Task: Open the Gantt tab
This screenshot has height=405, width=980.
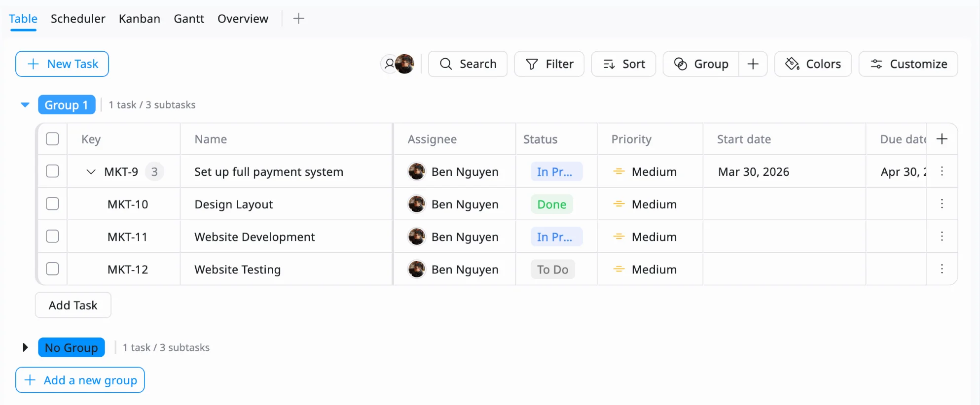Action: pyautogui.click(x=188, y=19)
